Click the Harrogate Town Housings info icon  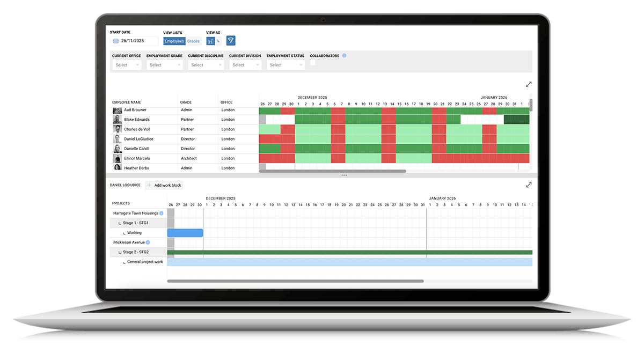pos(160,213)
